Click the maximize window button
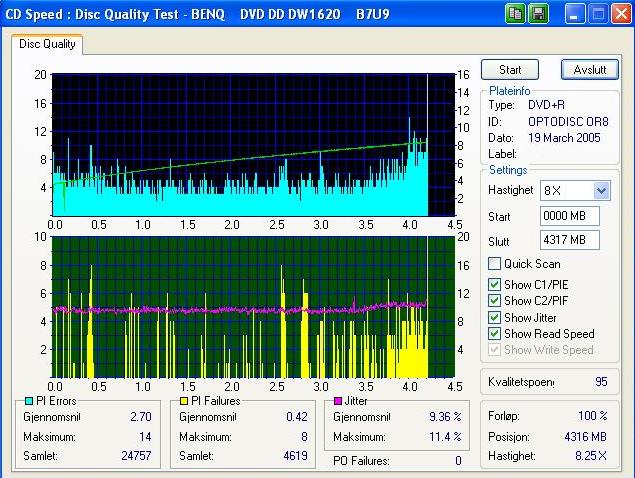The image size is (635, 478). (x=598, y=14)
